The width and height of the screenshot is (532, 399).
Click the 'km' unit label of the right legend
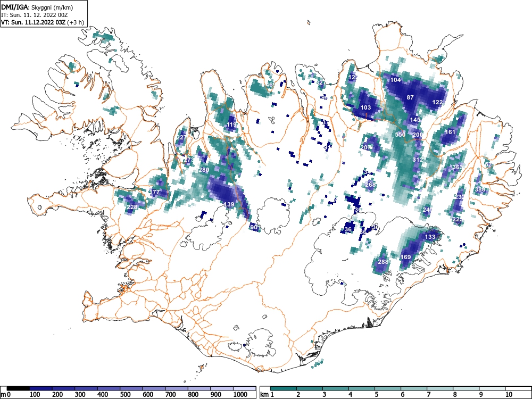click(x=264, y=395)
